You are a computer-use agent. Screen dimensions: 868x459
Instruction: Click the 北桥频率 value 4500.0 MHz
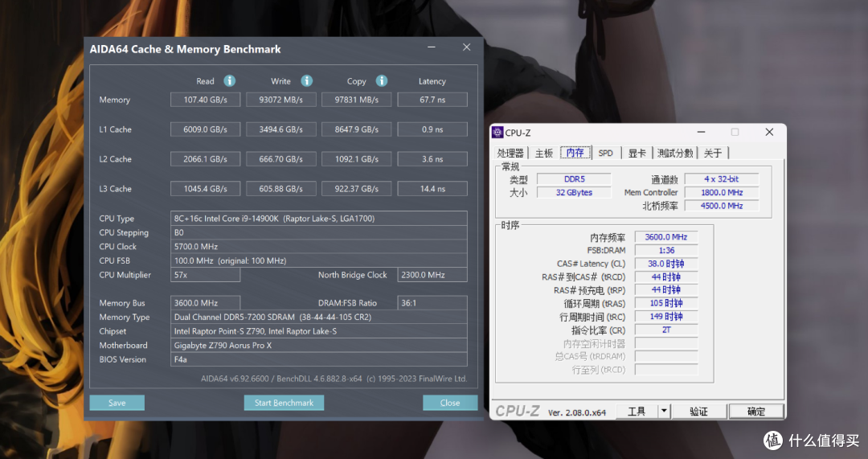tap(721, 206)
